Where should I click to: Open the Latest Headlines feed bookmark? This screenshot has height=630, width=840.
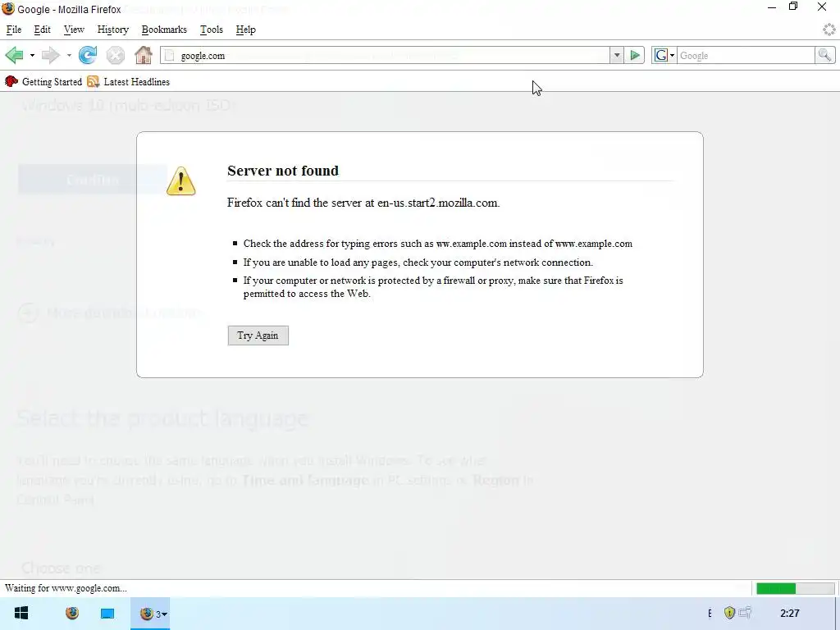(x=129, y=82)
